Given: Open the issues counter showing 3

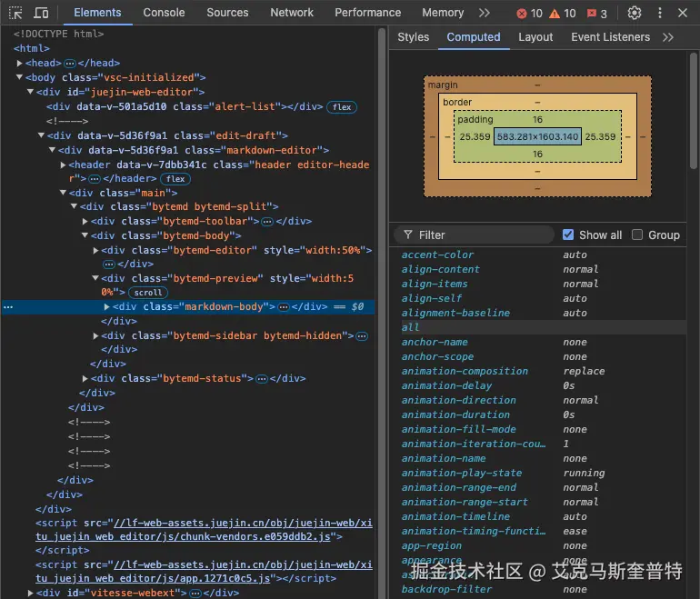Looking at the screenshot, I should click(x=597, y=14).
